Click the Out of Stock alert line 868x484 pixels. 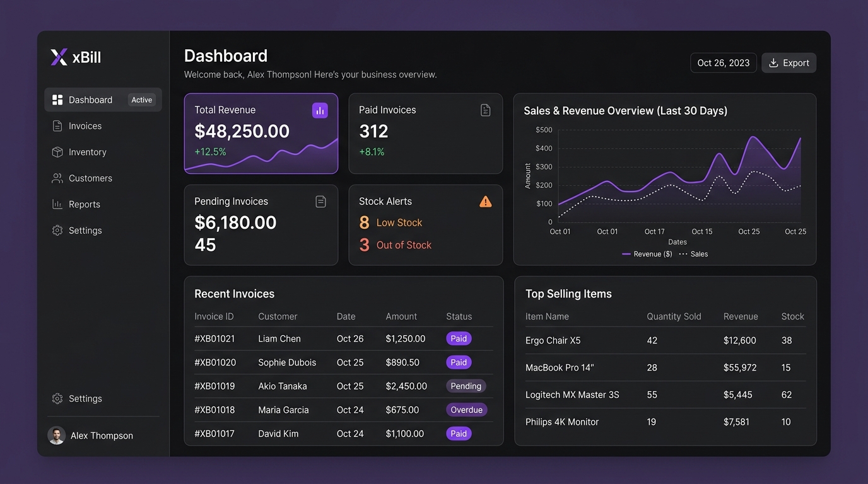395,245
